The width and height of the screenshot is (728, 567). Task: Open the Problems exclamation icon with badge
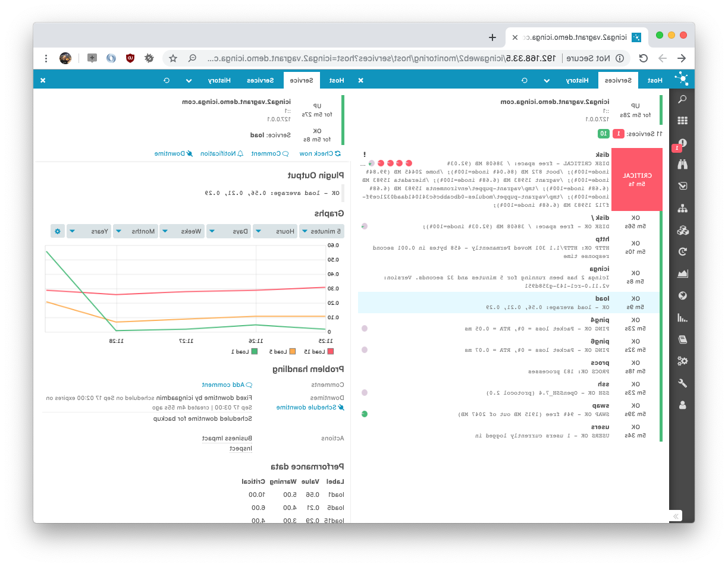pyautogui.click(x=682, y=143)
